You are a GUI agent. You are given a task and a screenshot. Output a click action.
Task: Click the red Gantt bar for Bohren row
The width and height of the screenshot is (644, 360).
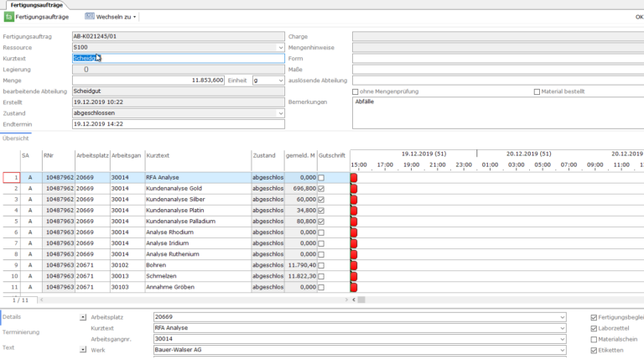pyautogui.click(x=354, y=264)
